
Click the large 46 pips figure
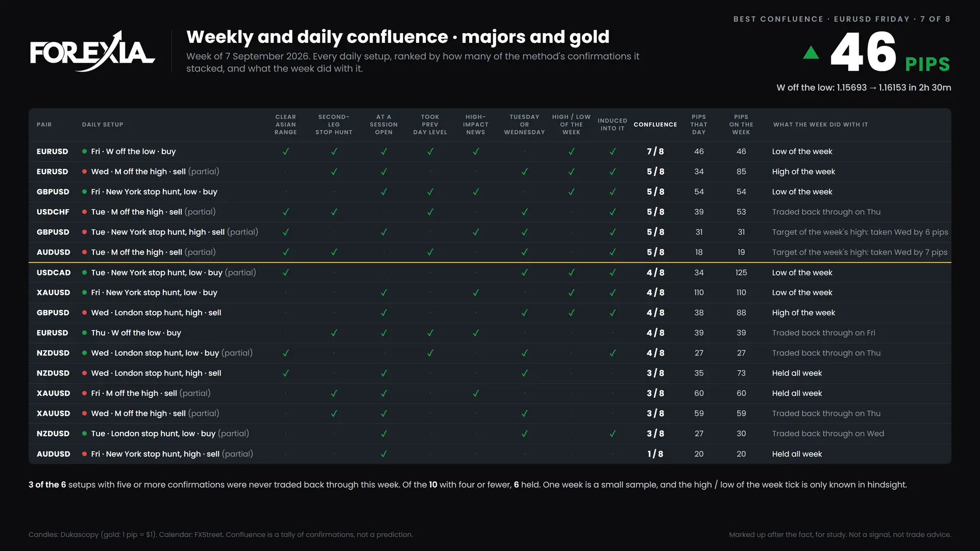[x=863, y=52]
